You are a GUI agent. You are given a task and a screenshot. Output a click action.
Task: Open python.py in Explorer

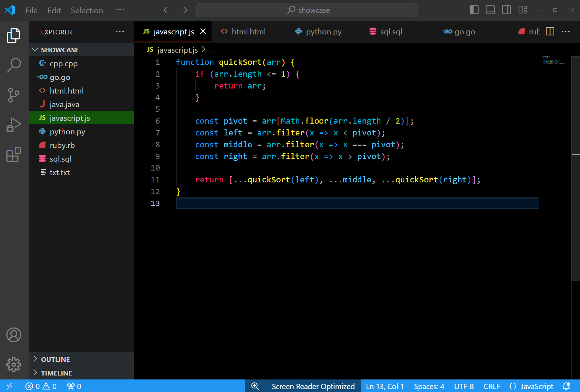point(81,132)
